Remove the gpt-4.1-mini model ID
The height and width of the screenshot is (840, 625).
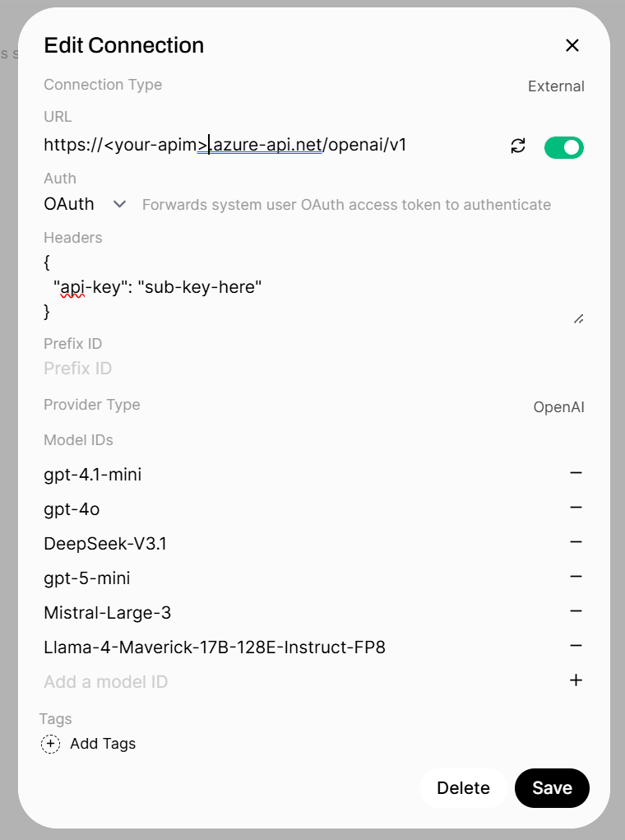[576, 473]
